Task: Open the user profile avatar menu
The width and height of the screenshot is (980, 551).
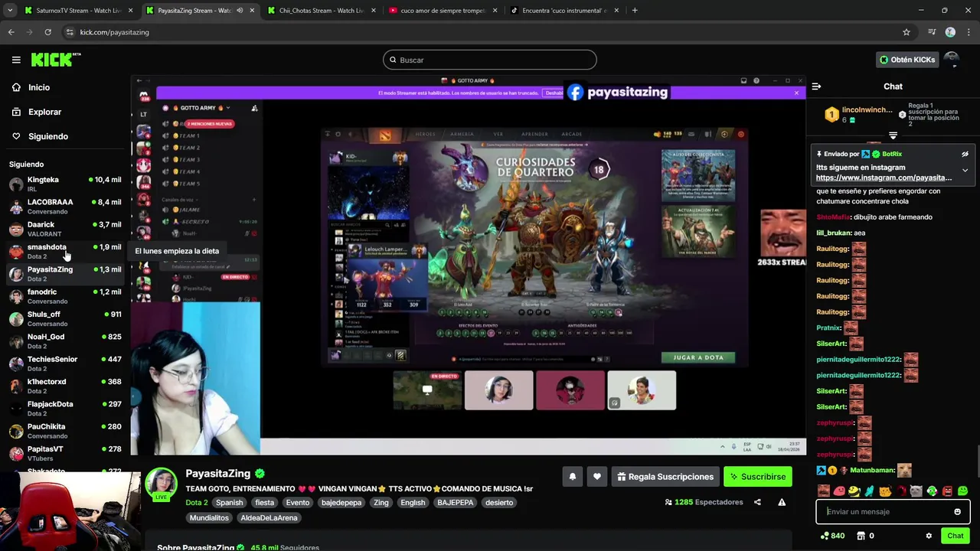Action: point(952,60)
